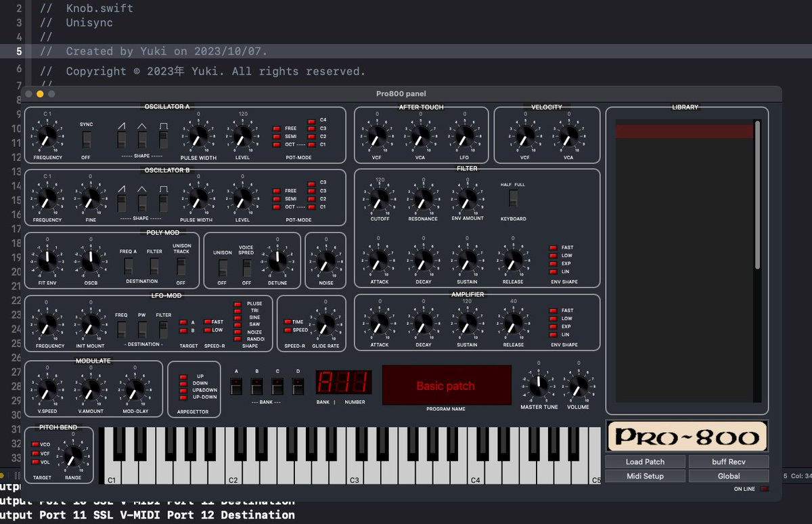
Task: Select Oscillator B OCT pot-mode LED
Action: coord(277,207)
